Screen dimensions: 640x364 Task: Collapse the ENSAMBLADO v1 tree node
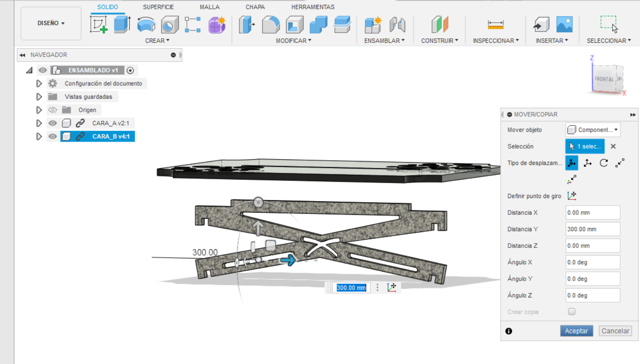(x=29, y=70)
